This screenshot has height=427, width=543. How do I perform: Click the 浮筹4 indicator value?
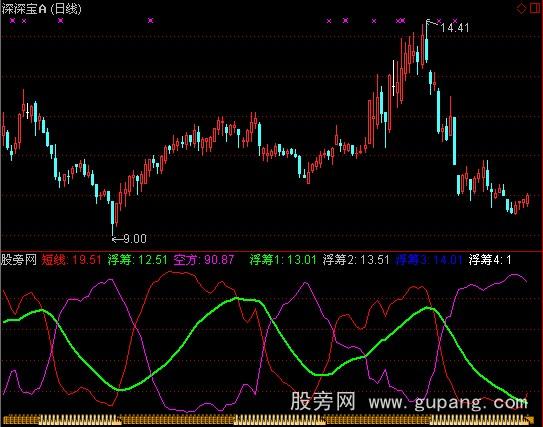point(490,259)
